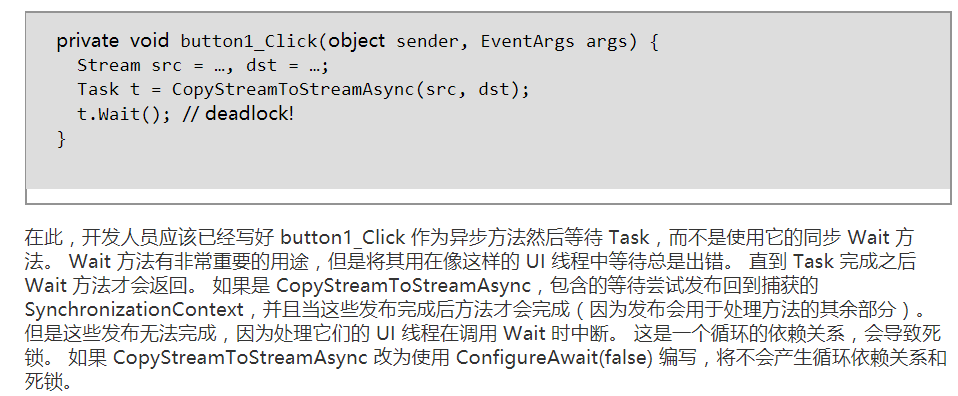Click 'dst' argument in the method call
Viewport: 958px width, 396px height.
493,89
